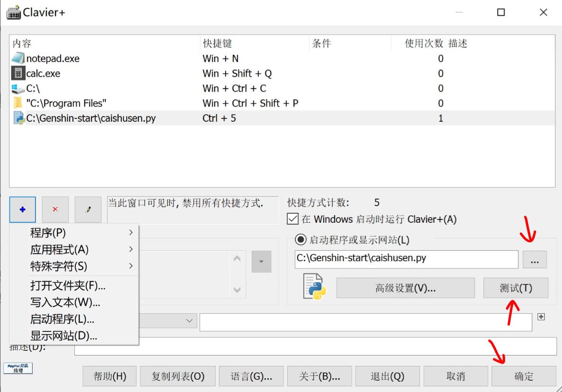562x392 pixels.
Task: Select the "notepad.exe" row text
Action: pos(53,58)
